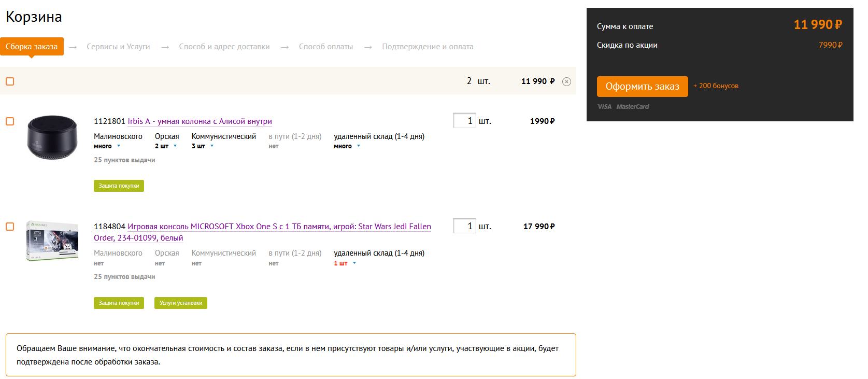Click 'в пути (1-2 дня)' in the Irbis A row
Image resolution: width=868 pixels, height=379 pixels.
(x=295, y=136)
